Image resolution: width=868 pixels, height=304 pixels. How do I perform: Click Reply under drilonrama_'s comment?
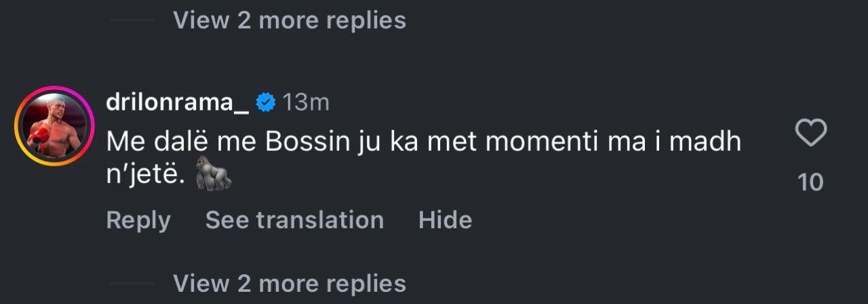tap(138, 220)
